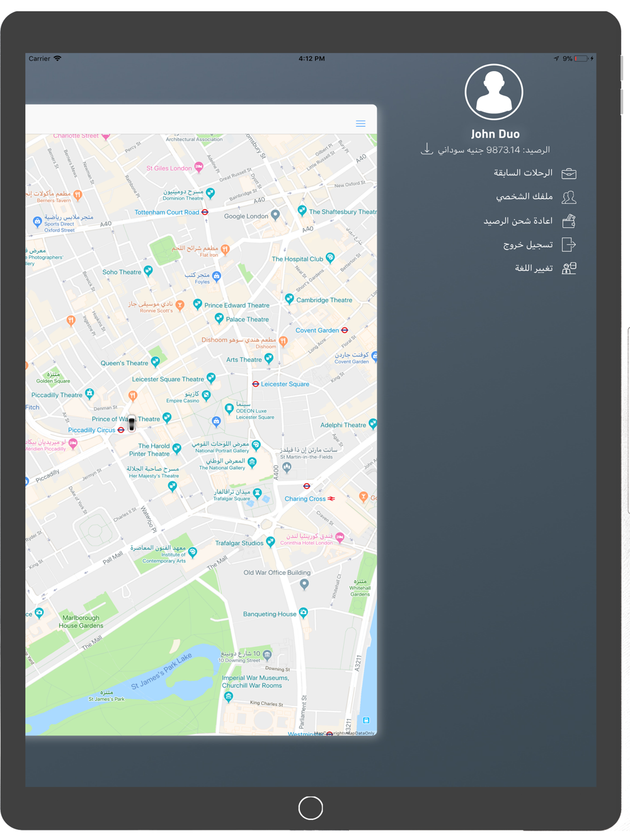Open the ملفك الشخصي menu label
630x840 pixels.
tap(524, 196)
